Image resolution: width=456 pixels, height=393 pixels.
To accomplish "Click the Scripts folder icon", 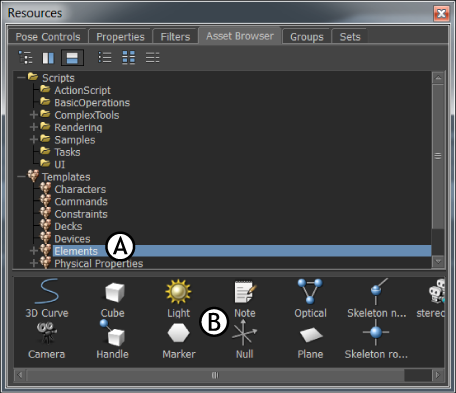I will [33, 77].
